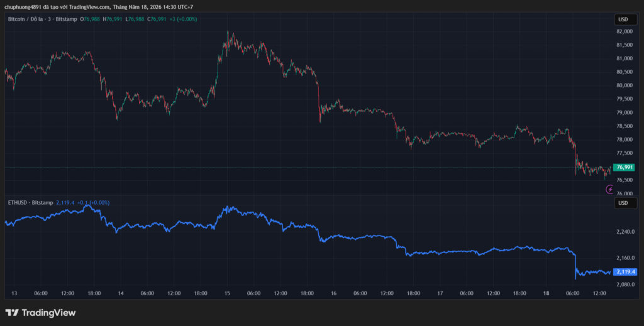Click the TradingView logo at bottom left

[41, 313]
